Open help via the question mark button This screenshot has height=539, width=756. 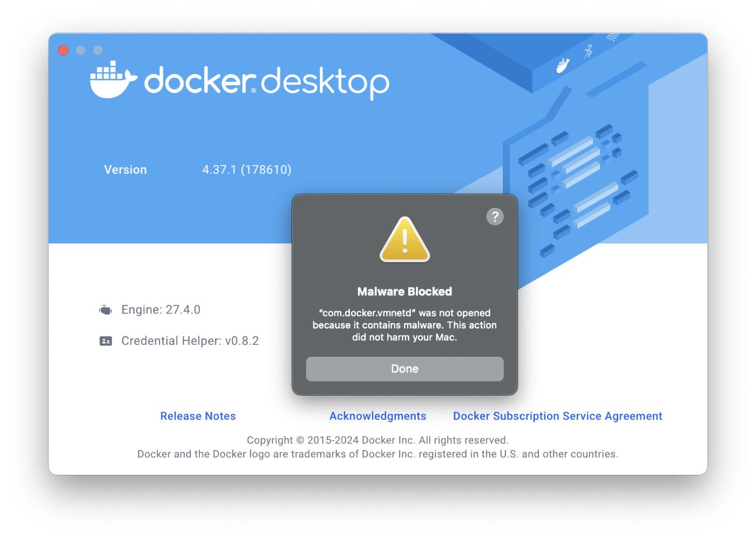point(495,216)
